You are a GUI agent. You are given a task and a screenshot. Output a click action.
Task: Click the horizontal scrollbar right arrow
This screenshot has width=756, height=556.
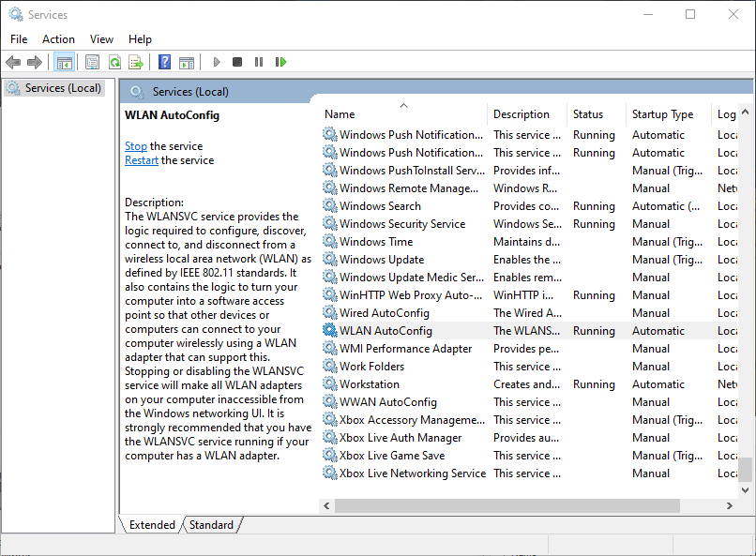[730, 505]
